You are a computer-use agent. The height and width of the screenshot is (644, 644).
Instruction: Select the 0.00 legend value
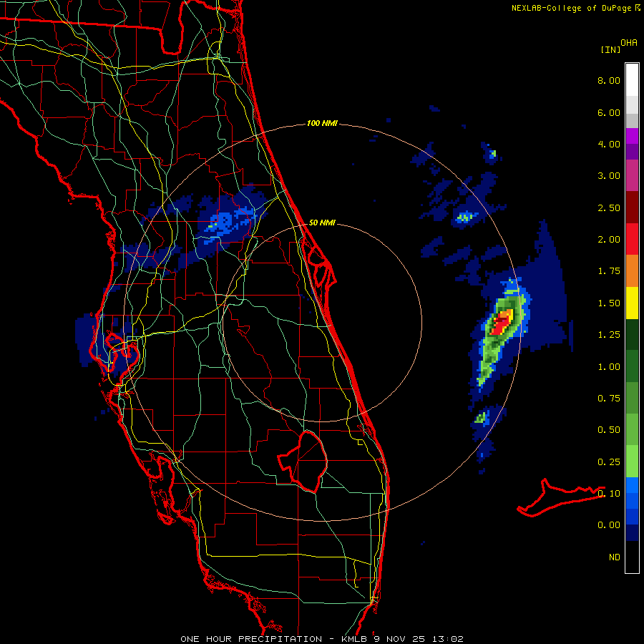[x=609, y=525]
